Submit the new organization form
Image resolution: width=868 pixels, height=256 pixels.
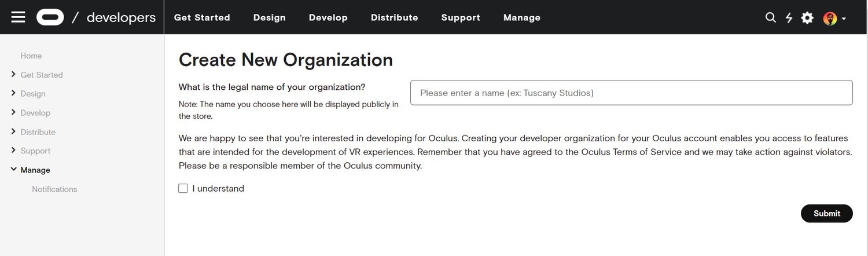pyautogui.click(x=826, y=213)
